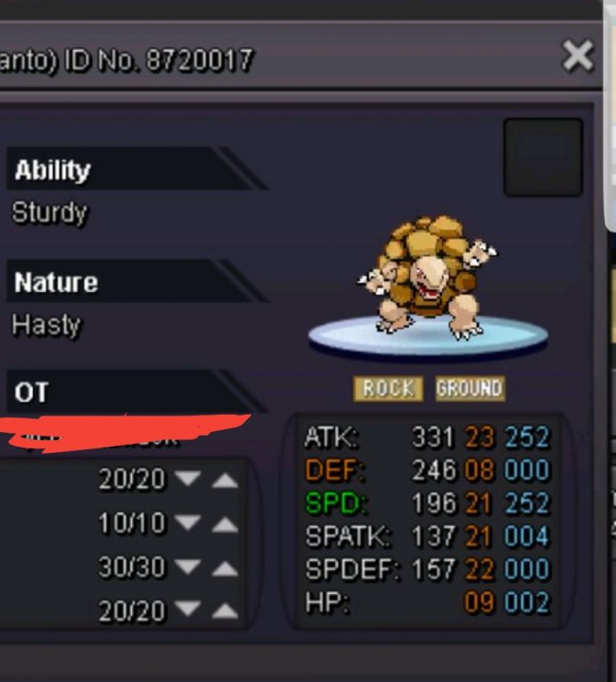Viewport: 616px width, 682px height.
Task: Move the 20/20 PP first move up
Action: pyautogui.click(x=225, y=480)
